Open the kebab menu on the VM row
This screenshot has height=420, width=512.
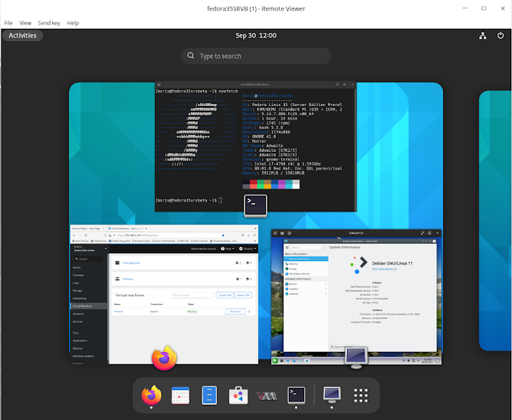[249, 312]
